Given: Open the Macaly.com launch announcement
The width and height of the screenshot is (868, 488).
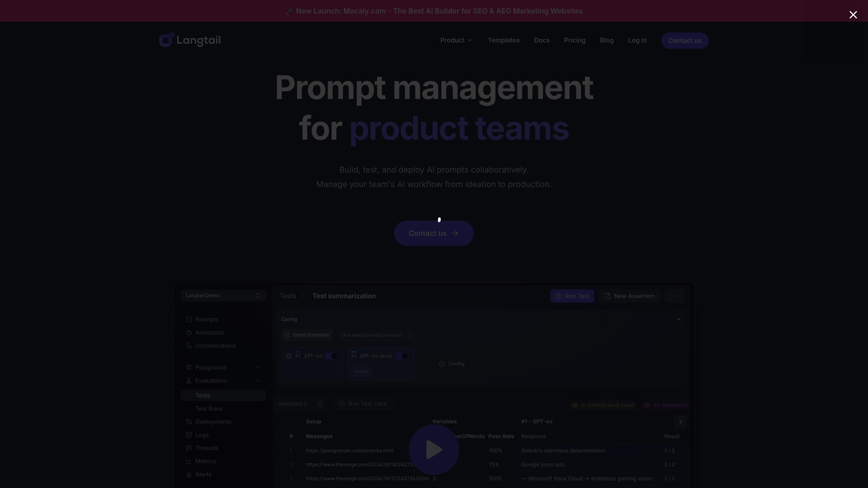Looking at the screenshot, I should [x=434, y=11].
